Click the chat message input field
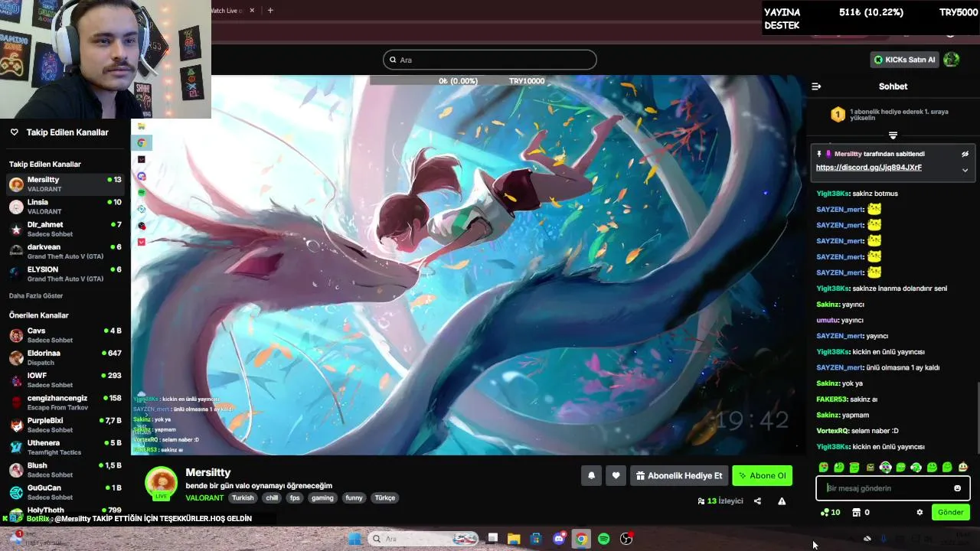Screen dimensions: 980x551 (893, 488)
